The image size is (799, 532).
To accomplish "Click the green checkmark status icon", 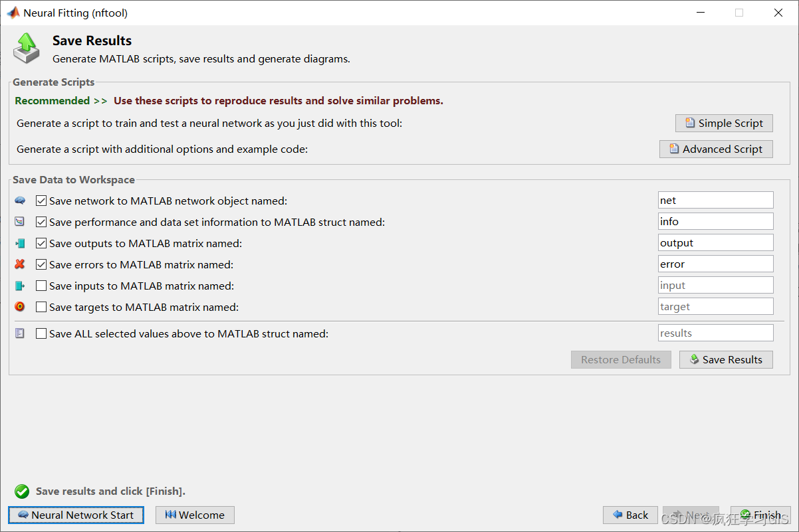I will pyautogui.click(x=22, y=491).
